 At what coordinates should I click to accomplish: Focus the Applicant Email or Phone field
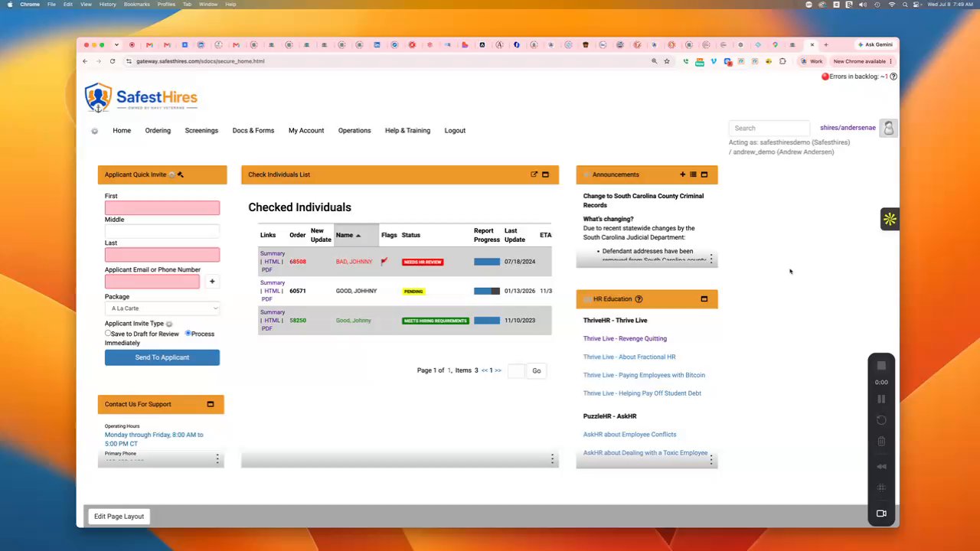pos(152,282)
